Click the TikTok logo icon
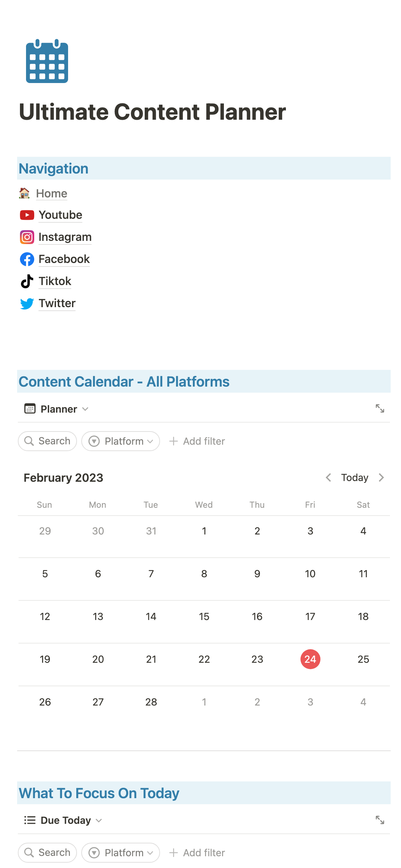401x868 pixels. coord(27,281)
